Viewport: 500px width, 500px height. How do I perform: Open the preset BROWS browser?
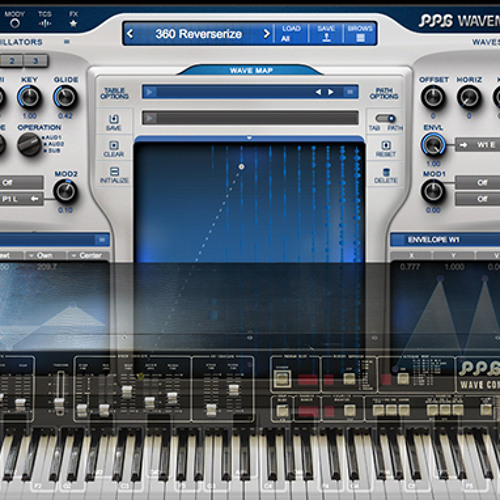tap(360, 33)
